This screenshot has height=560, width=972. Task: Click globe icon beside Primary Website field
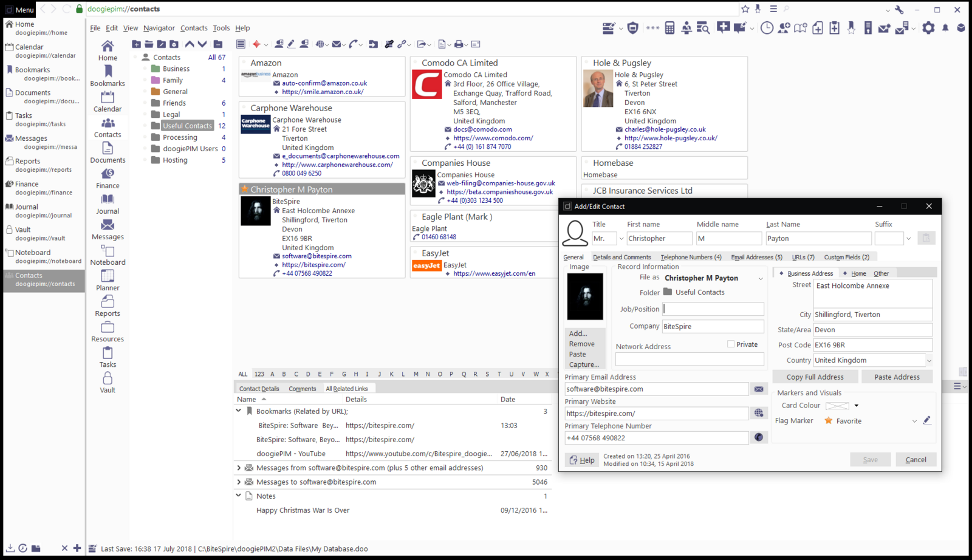[x=759, y=413]
